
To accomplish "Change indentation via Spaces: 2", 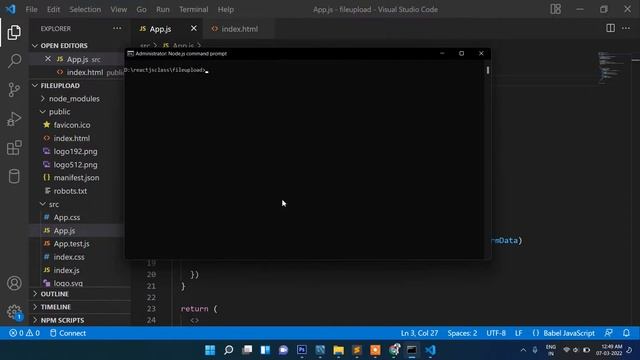I will point(462,333).
